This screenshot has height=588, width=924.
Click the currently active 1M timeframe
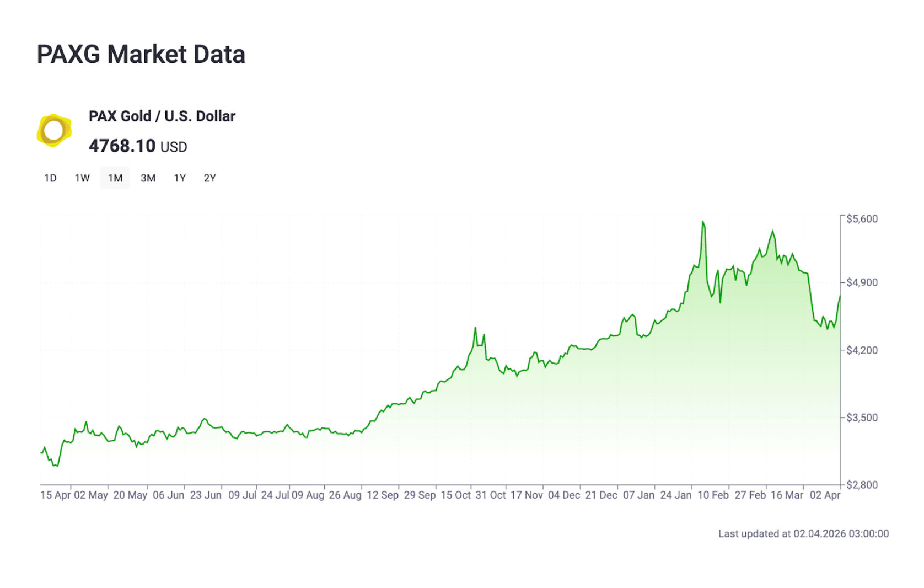(x=115, y=178)
